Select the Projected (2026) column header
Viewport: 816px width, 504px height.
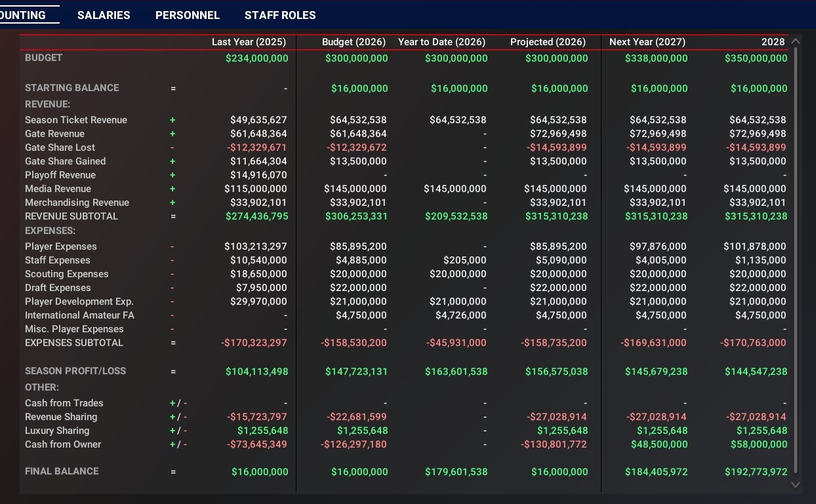coord(548,42)
